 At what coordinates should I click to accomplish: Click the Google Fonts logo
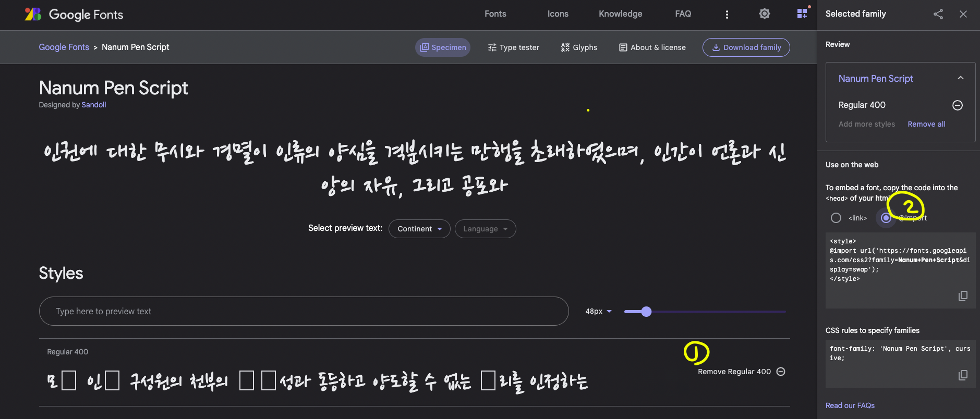click(74, 14)
